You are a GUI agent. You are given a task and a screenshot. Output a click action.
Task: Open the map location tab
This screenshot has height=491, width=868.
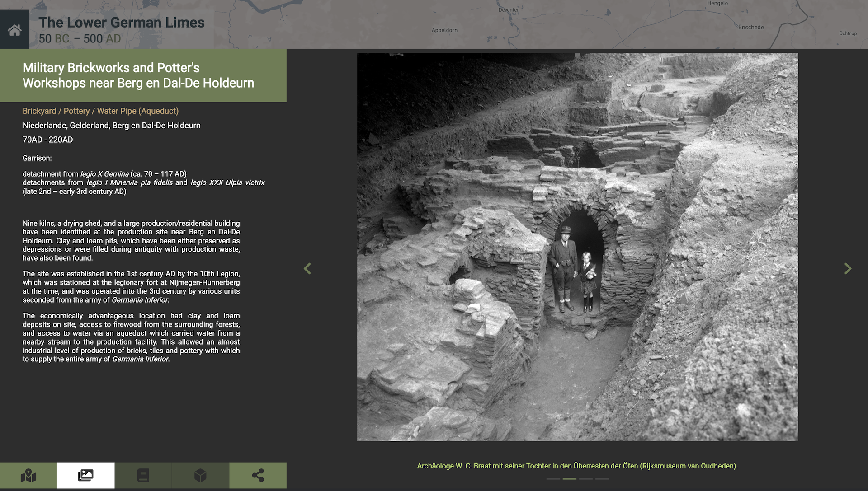pos(28,475)
